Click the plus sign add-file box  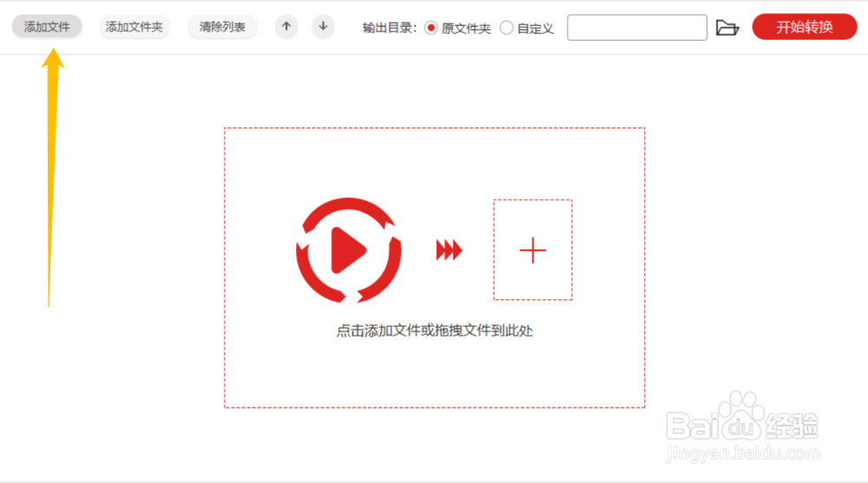click(x=533, y=250)
